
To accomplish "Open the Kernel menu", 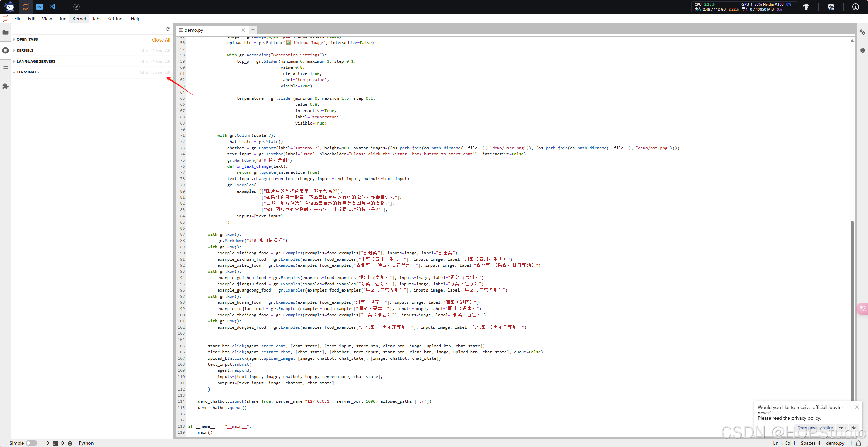I will (79, 19).
